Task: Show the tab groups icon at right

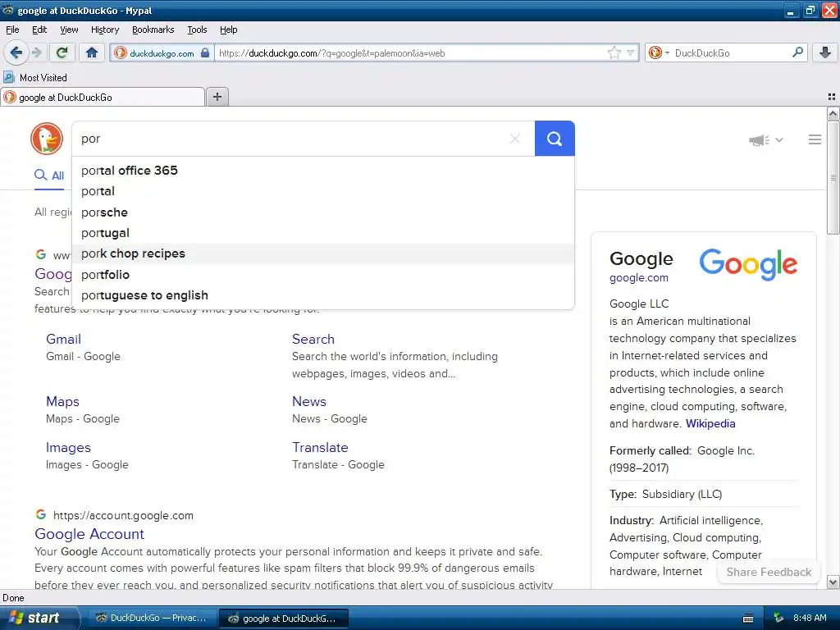Action: point(832,97)
